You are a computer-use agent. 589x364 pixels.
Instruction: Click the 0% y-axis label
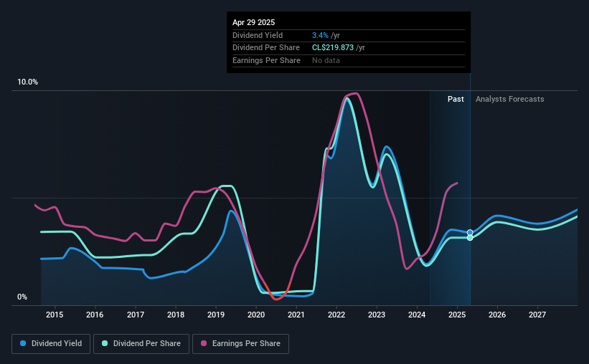click(22, 297)
